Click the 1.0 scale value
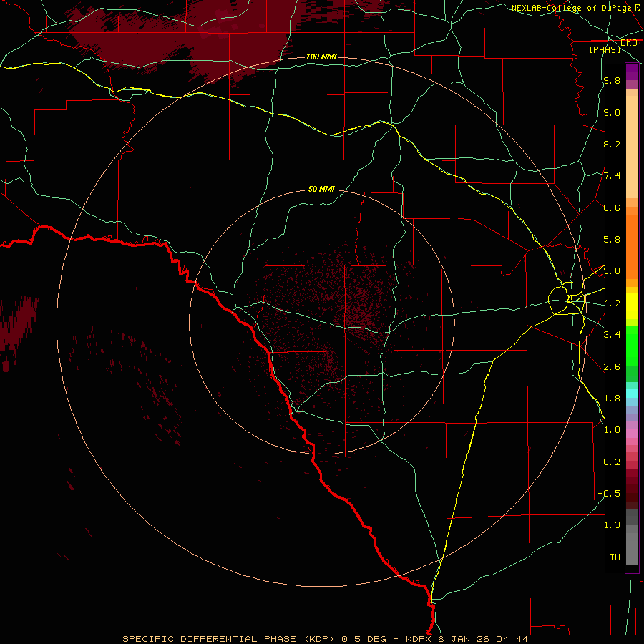This screenshot has height=644, width=644. [x=612, y=430]
